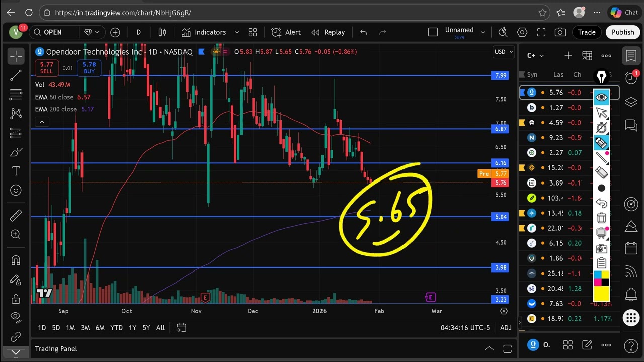The image size is (644, 362).
Task: Open watchlist advanced view table icon
Action: (587, 56)
